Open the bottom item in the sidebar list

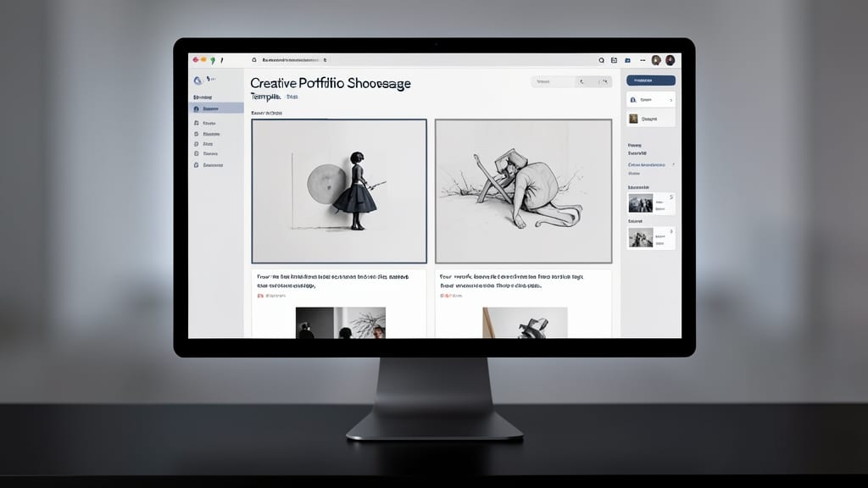[209, 165]
